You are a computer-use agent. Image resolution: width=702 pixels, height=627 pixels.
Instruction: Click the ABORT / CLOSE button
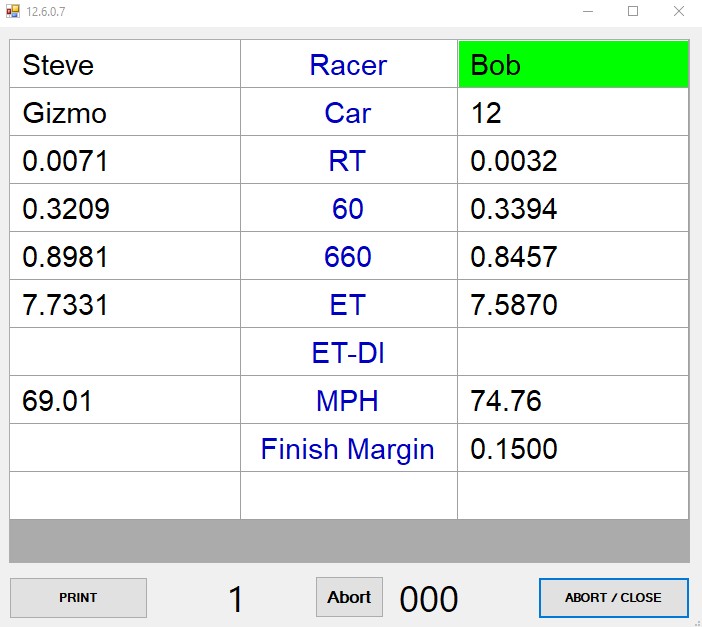(x=613, y=597)
